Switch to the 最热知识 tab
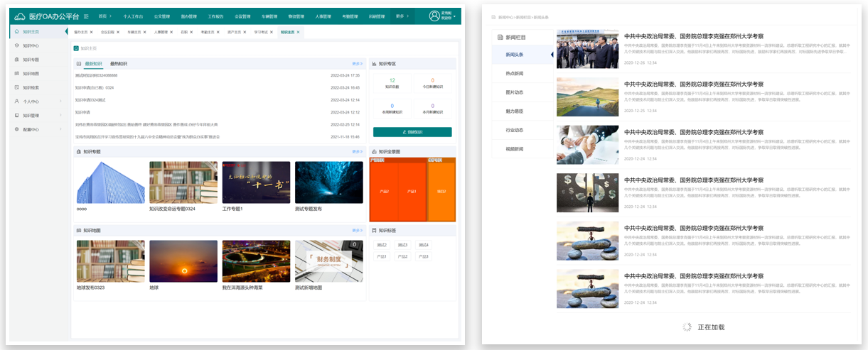 [x=119, y=64]
